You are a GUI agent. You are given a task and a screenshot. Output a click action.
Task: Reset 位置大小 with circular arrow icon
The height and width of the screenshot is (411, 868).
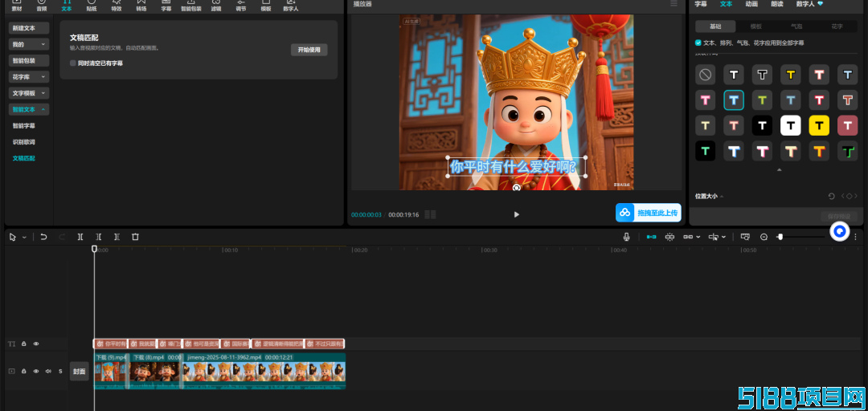pos(831,197)
